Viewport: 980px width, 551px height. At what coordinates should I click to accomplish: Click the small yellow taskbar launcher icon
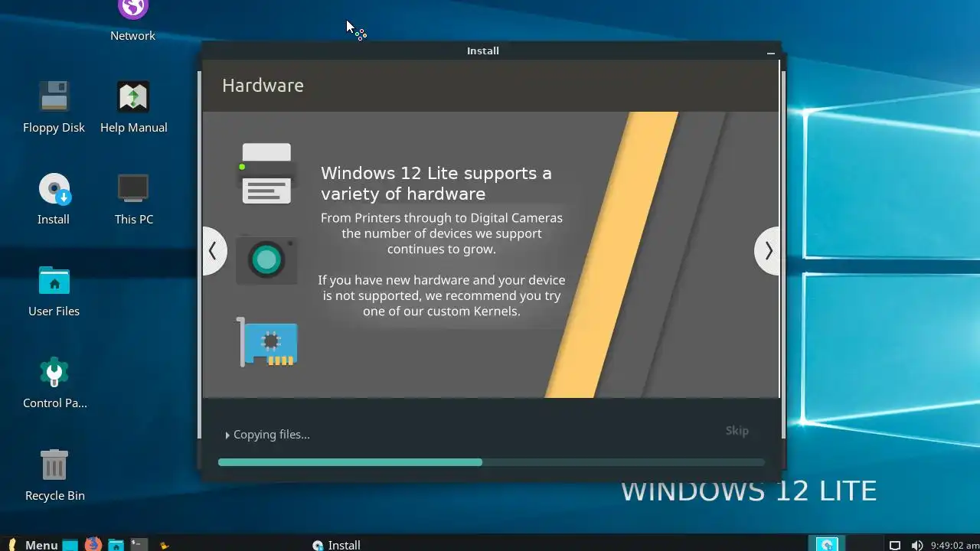164,546
